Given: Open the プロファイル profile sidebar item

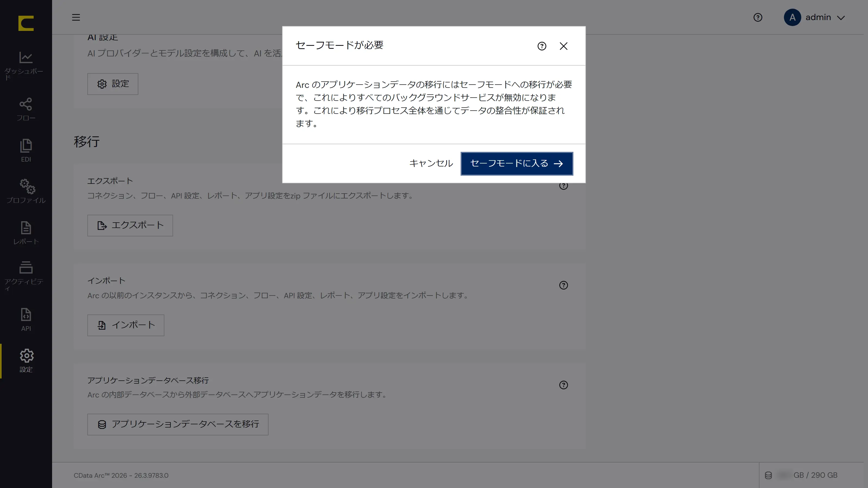Looking at the screenshot, I should [x=26, y=191].
